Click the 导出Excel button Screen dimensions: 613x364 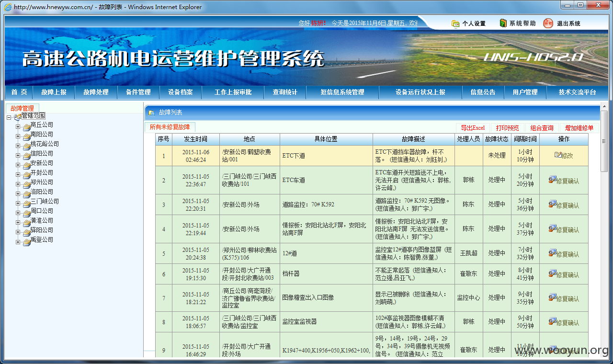(473, 128)
